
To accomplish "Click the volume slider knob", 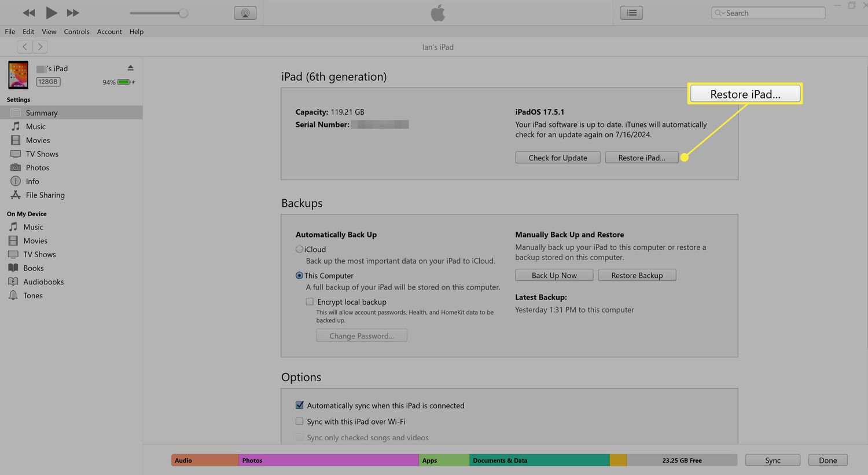I will 183,13.
